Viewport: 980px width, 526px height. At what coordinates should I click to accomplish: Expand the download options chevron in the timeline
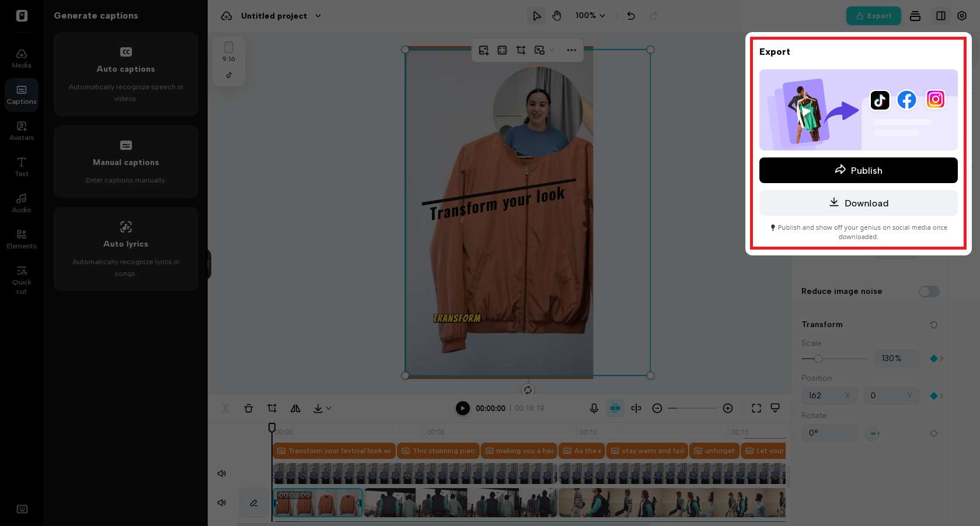[329, 408]
